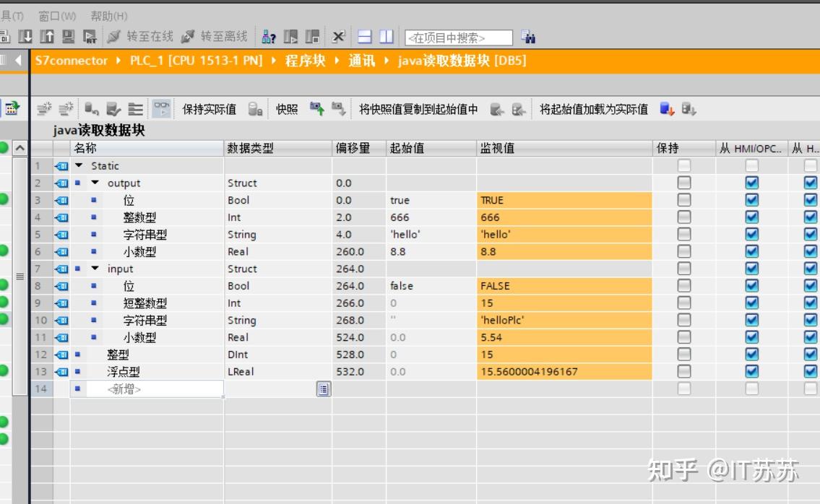This screenshot has width=820, height=504.
Task: Click the vertical split editor icon
Action: [387, 36]
